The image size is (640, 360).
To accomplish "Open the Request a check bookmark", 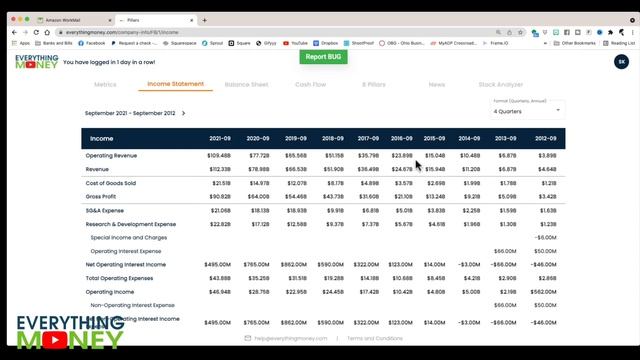I will (134, 43).
